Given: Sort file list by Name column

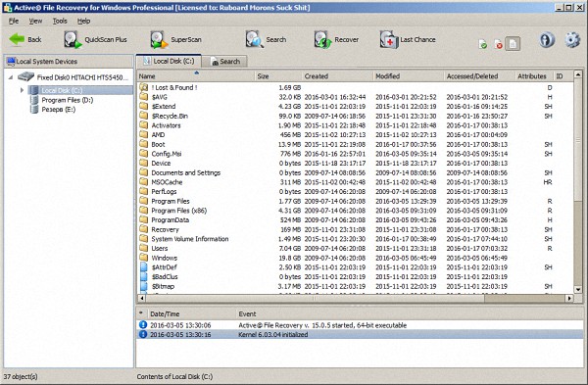Looking at the screenshot, I should click(x=196, y=76).
